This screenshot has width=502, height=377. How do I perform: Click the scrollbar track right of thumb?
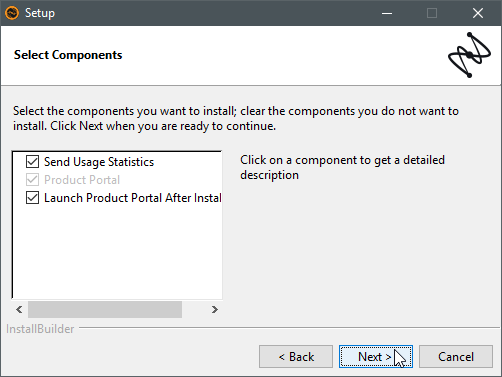(194, 310)
